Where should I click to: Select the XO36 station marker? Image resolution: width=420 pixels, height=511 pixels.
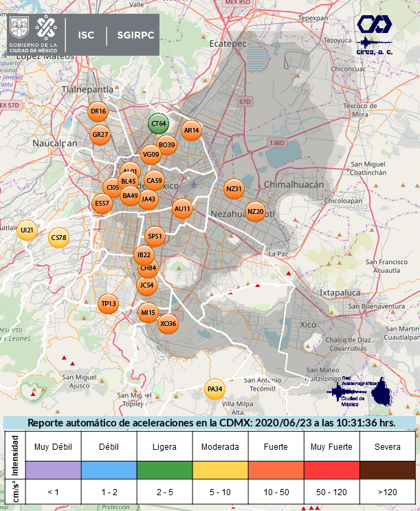168,323
